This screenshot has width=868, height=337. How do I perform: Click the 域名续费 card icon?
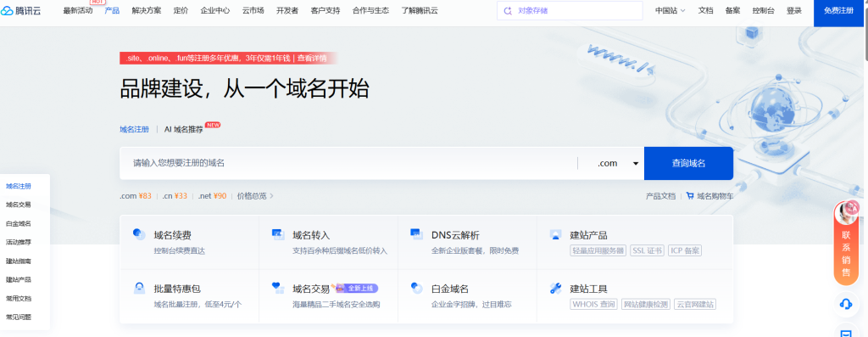coord(139,234)
